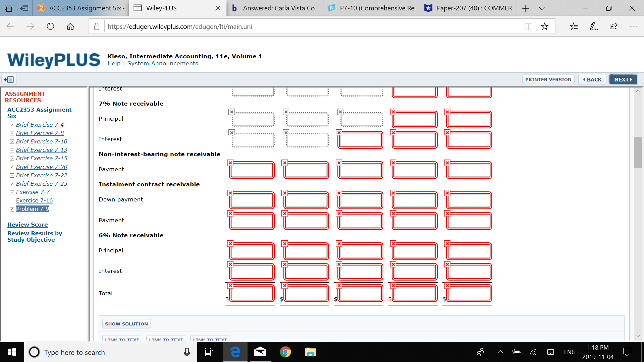
Task: Open Exercise 7-7 link
Action: pyautogui.click(x=33, y=192)
